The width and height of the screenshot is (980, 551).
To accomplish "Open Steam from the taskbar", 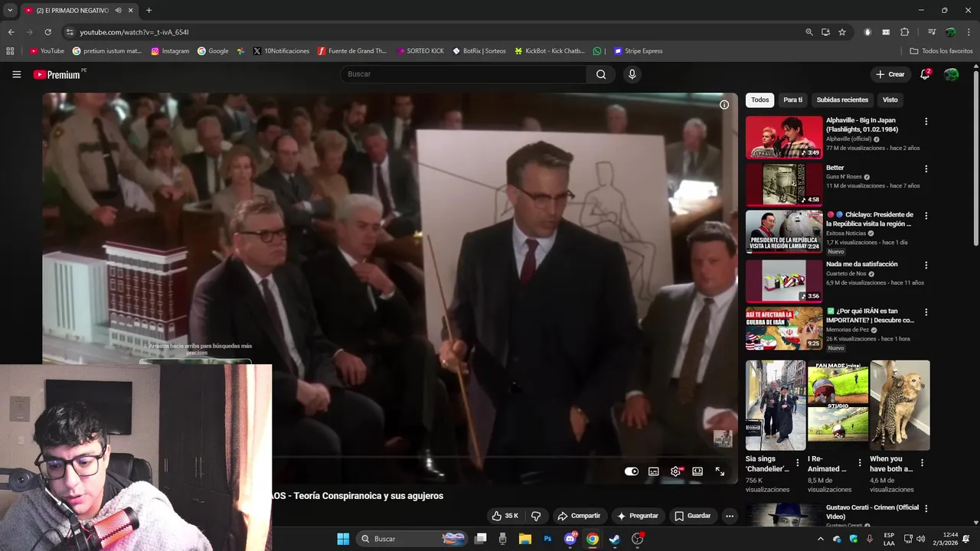I will pos(614,539).
